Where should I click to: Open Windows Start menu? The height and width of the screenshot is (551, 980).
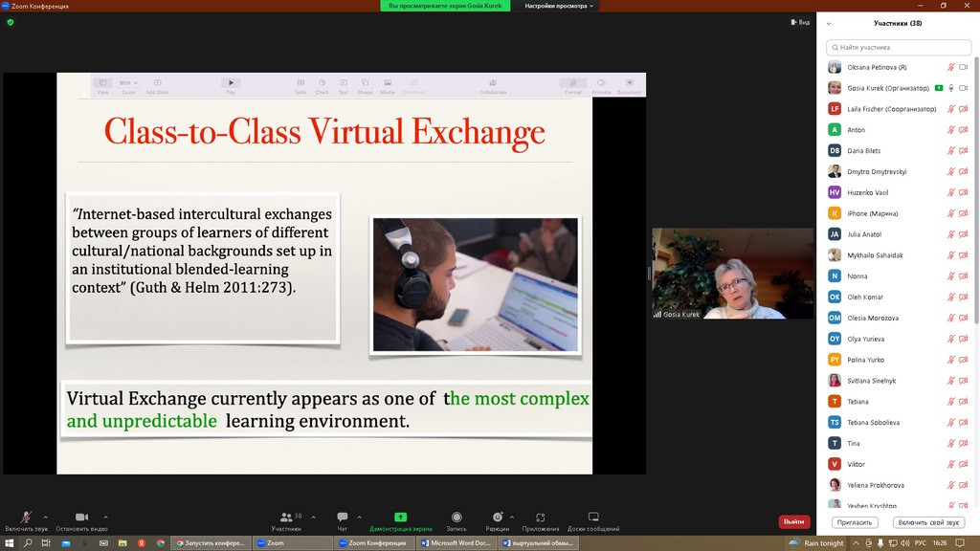point(9,543)
